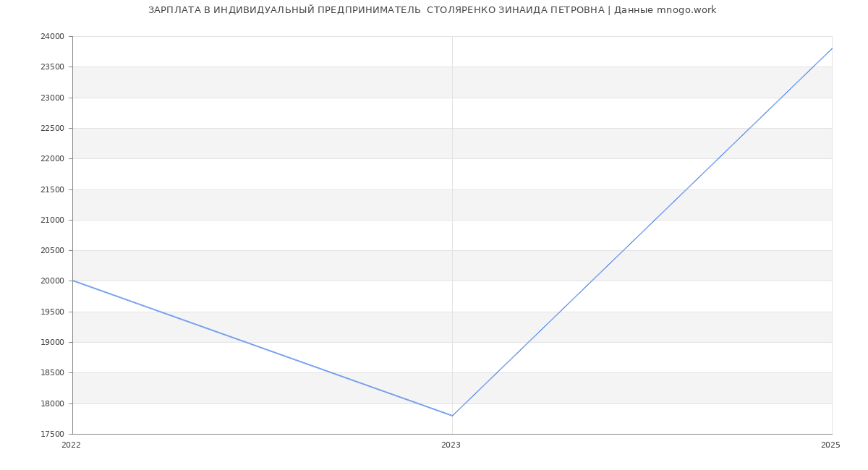This screenshot has height=470, width=868.
Task: Click the 2022 data point at 20000
Action: (x=72, y=281)
